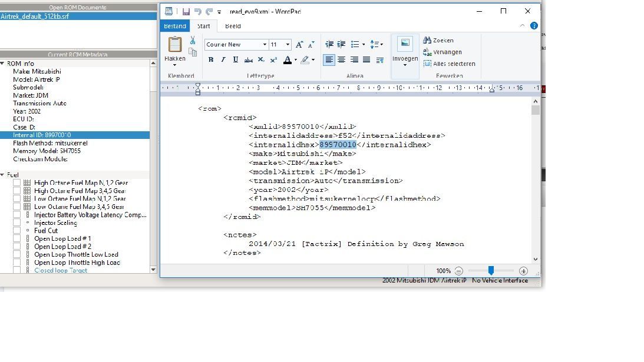The image size is (644, 362).
Task: Check the Fuel Cut checkbox
Action: (17, 231)
